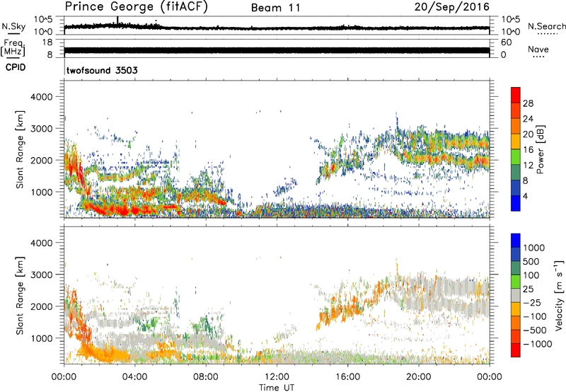Screen dimensions: 566x392
Task: Click the 'twofsound 3503' program label
Action: tap(102, 70)
